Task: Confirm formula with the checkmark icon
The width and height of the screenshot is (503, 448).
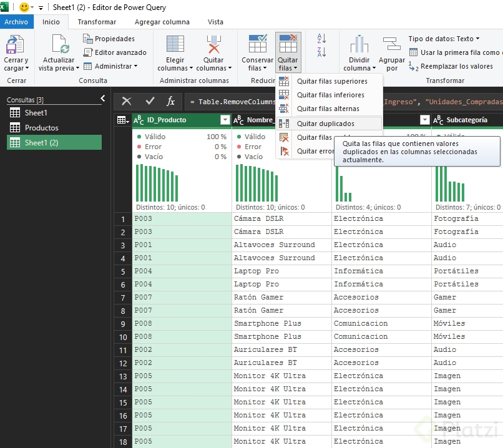Action: pos(150,101)
